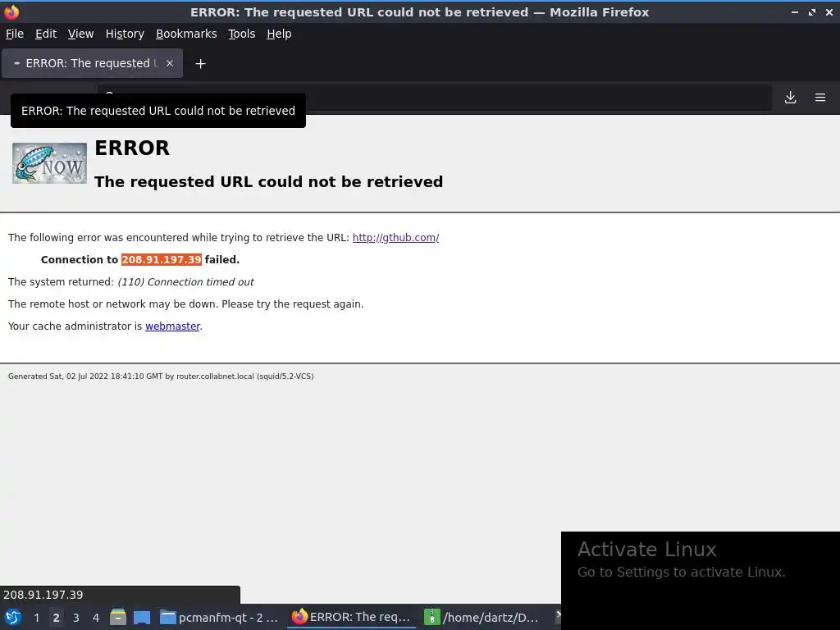This screenshot has width=840, height=630.
Task: Click the 'Generated Sat, 02 Jul 2022' footer text
Action: point(161,376)
